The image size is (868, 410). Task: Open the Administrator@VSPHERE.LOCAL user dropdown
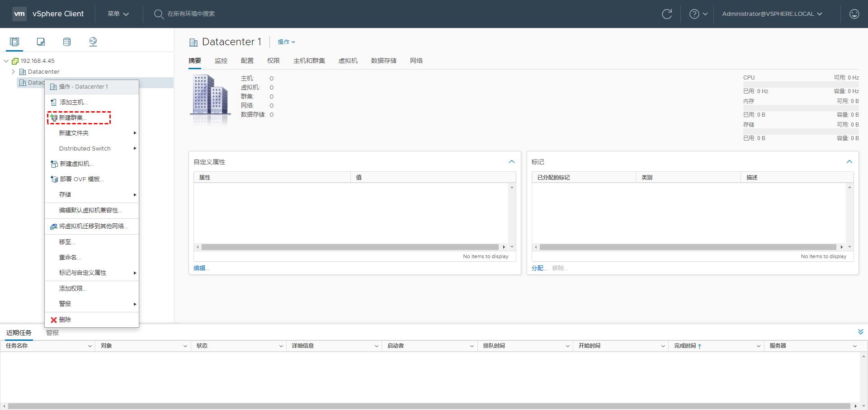point(772,14)
